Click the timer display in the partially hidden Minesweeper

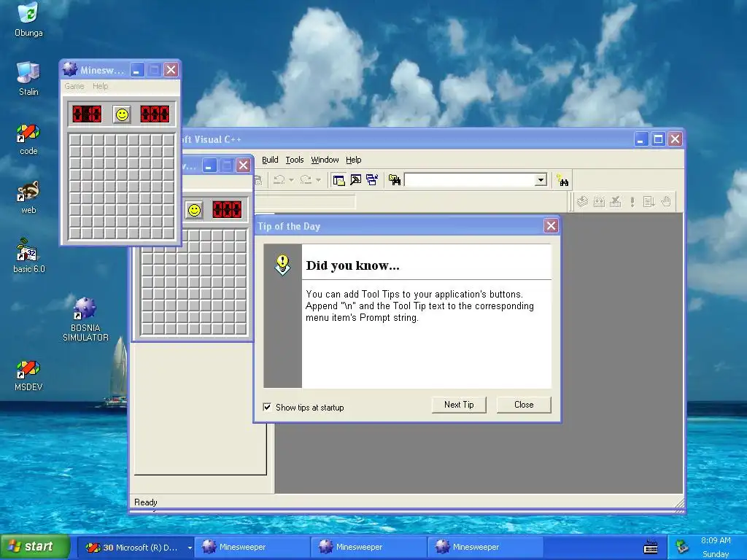point(227,209)
